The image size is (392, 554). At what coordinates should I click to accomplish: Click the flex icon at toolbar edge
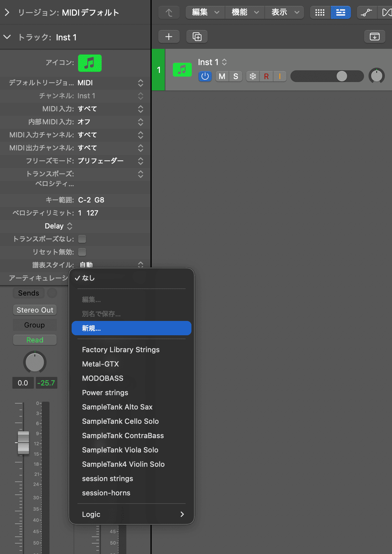(x=386, y=12)
